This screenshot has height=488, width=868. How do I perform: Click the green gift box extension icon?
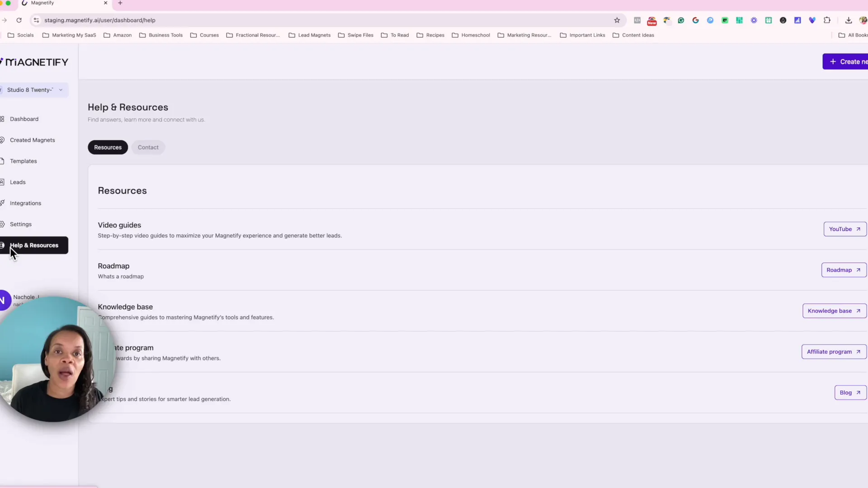pos(768,20)
